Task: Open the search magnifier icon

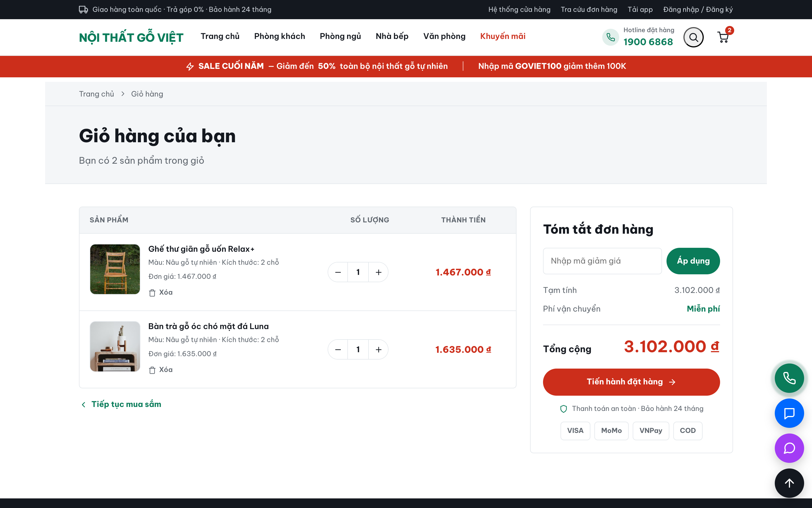Action: point(693,37)
